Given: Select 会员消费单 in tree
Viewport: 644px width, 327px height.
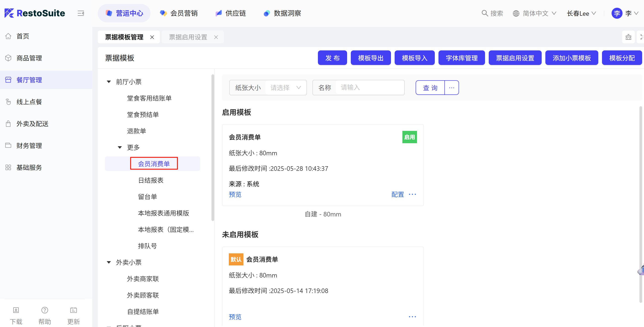Looking at the screenshot, I should pos(154,164).
